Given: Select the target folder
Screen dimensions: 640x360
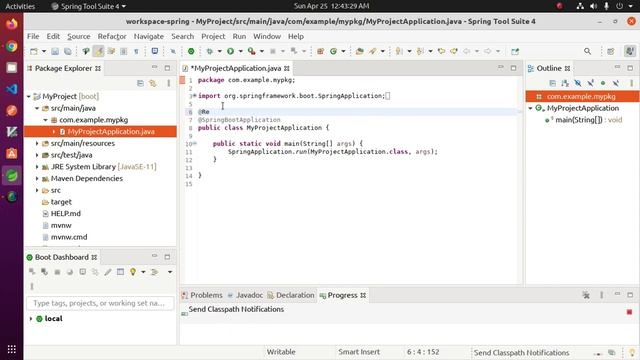Looking at the screenshot, I should coord(61,202).
